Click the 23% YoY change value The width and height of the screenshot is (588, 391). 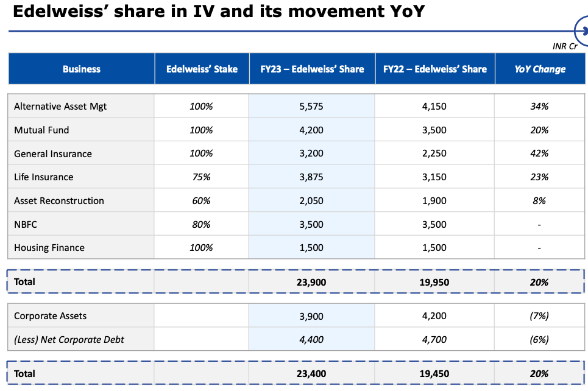click(x=539, y=177)
